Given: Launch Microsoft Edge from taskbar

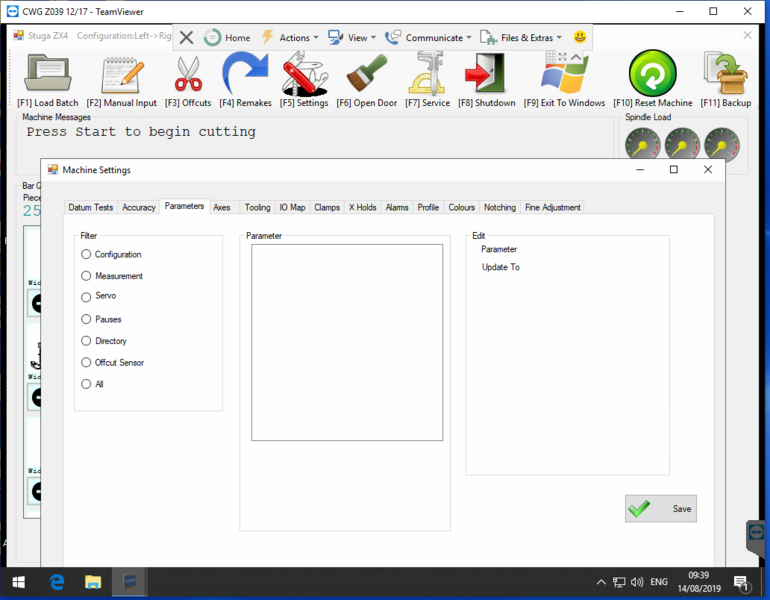Looking at the screenshot, I should click(57, 582).
